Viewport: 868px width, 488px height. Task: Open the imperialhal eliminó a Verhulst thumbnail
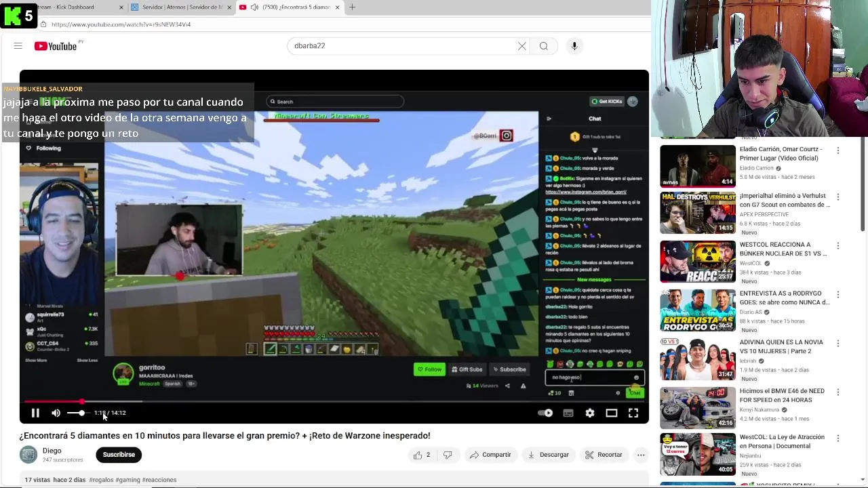[x=698, y=213]
